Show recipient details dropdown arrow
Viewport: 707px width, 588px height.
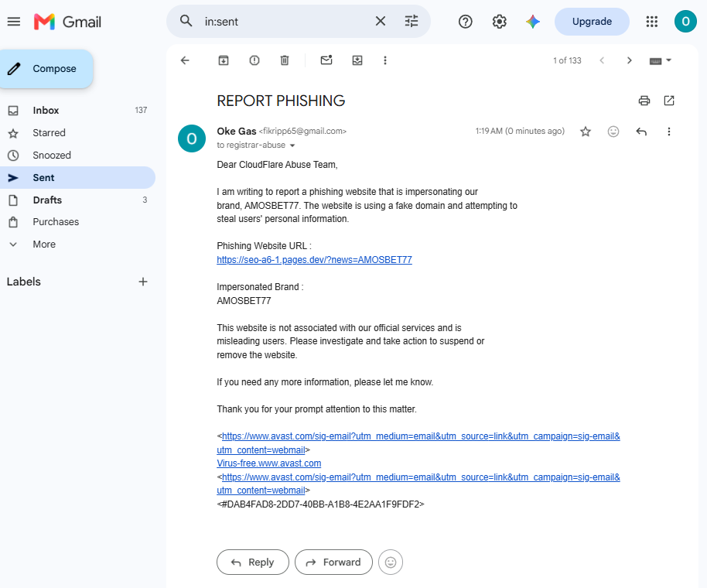click(x=292, y=145)
